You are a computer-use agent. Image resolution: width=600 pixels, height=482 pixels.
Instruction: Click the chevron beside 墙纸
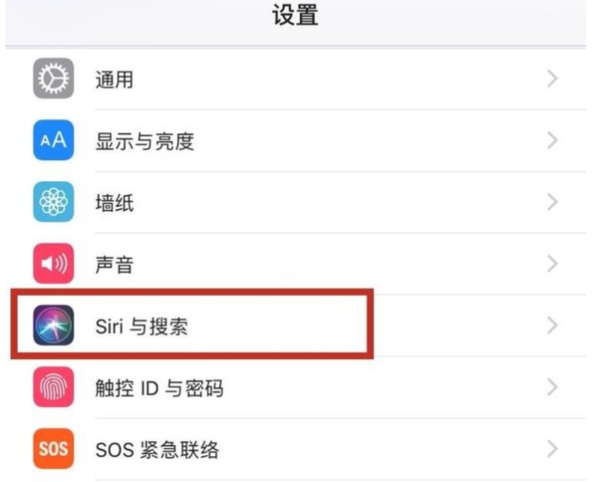(552, 203)
